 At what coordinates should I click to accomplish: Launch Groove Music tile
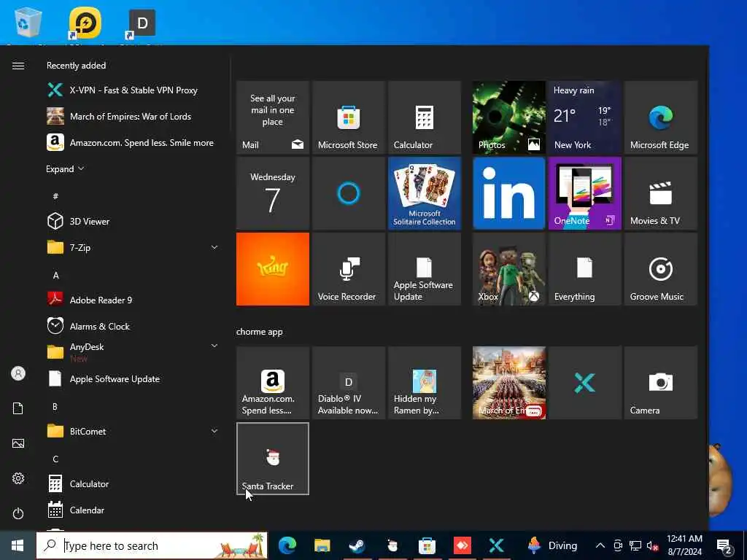661,269
